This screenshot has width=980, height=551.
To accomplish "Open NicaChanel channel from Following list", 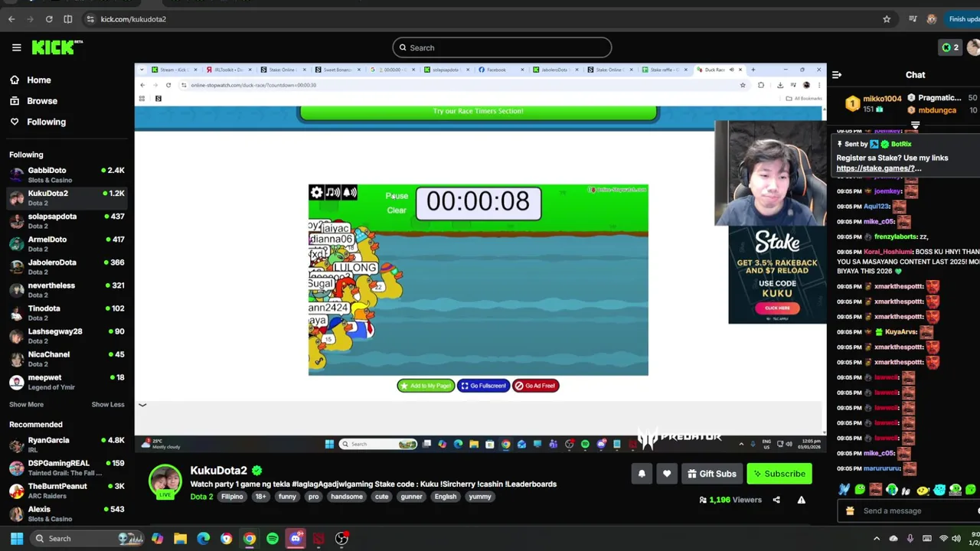I will coord(67,358).
